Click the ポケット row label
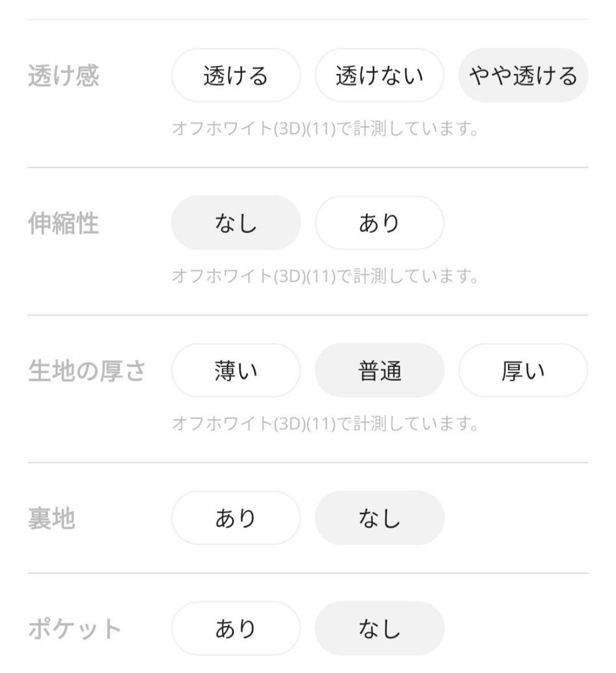This screenshot has height=673, width=616. click(75, 629)
